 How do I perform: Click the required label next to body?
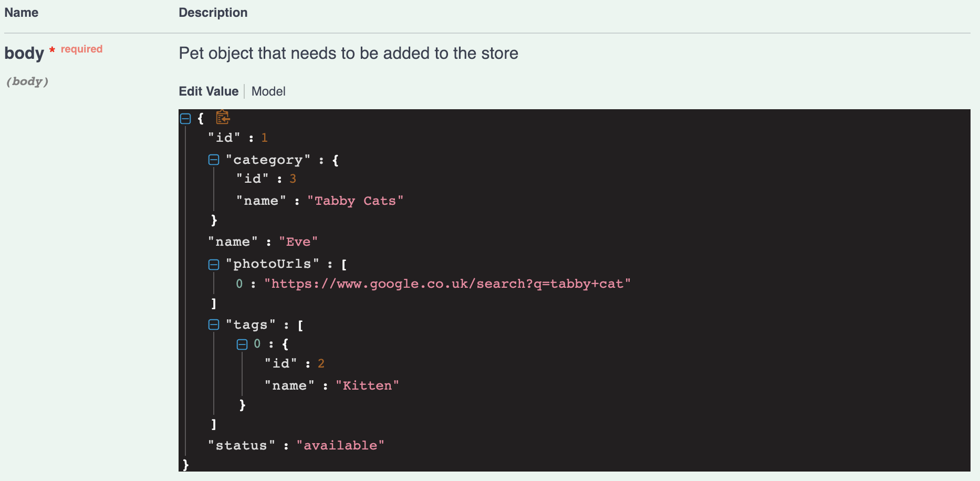pos(81,48)
